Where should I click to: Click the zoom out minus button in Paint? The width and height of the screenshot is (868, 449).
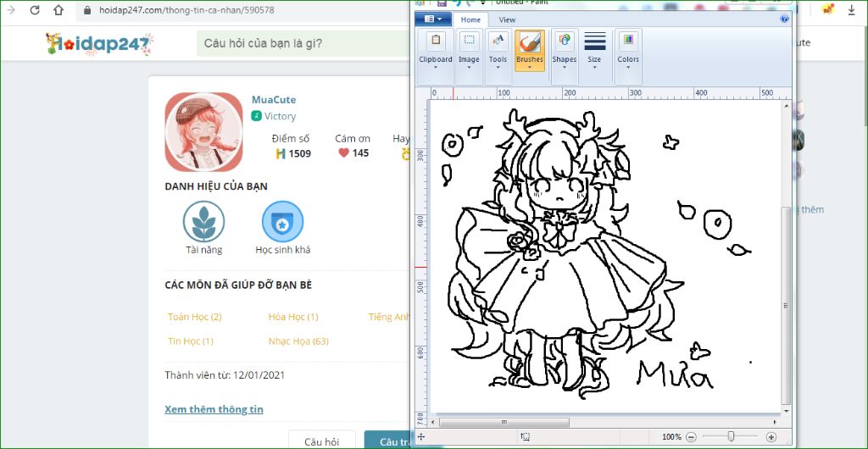pyautogui.click(x=691, y=437)
